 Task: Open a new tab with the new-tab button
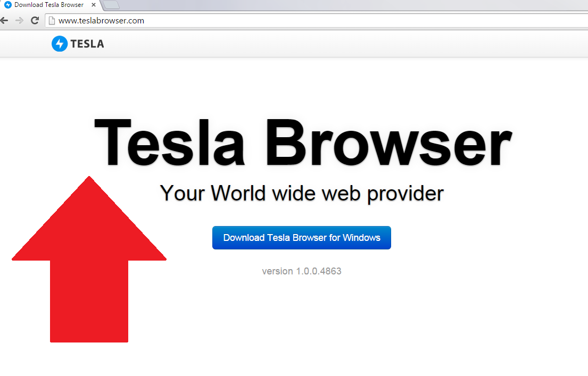pos(111,5)
